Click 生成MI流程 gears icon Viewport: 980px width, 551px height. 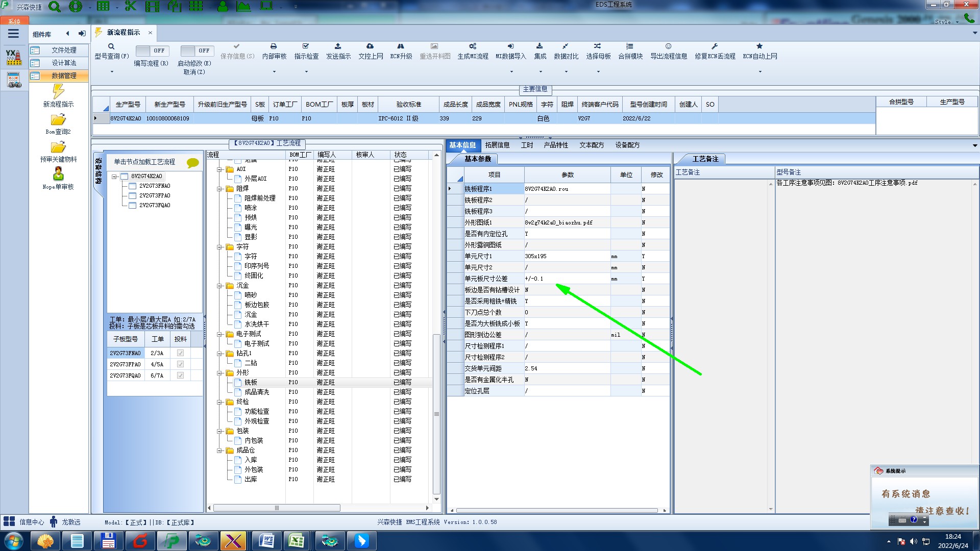pyautogui.click(x=473, y=46)
